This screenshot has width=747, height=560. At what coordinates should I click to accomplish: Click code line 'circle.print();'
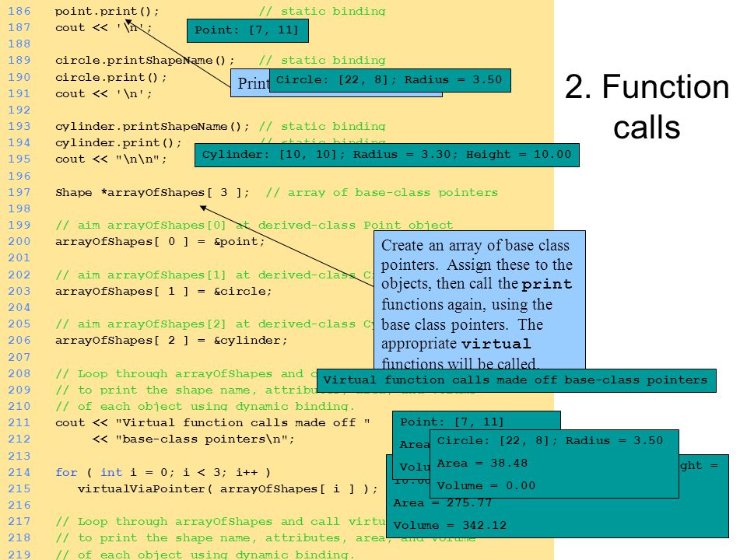click(111, 77)
